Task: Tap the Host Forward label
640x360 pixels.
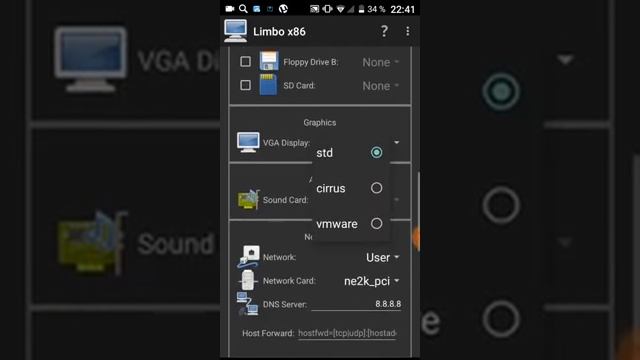Action: click(x=268, y=333)
